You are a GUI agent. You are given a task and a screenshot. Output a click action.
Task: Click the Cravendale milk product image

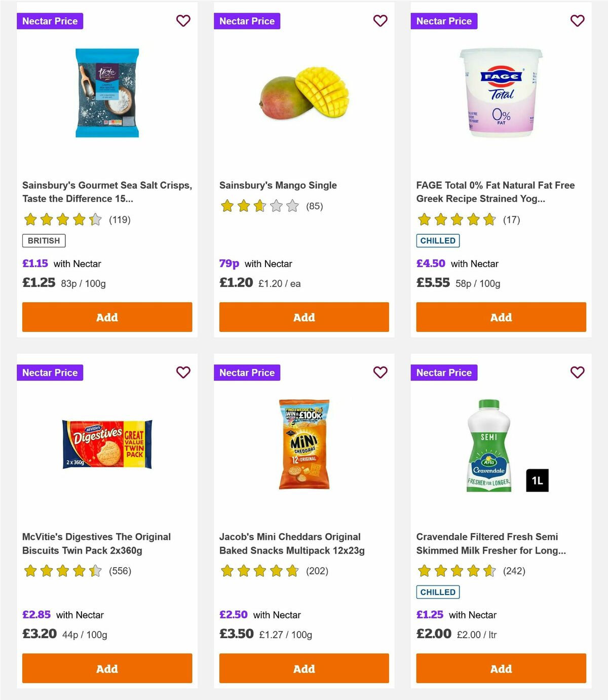coord(486,446)
